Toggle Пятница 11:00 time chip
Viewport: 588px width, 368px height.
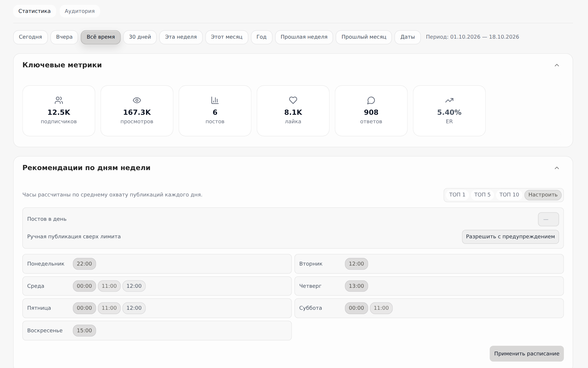point(109,308)
